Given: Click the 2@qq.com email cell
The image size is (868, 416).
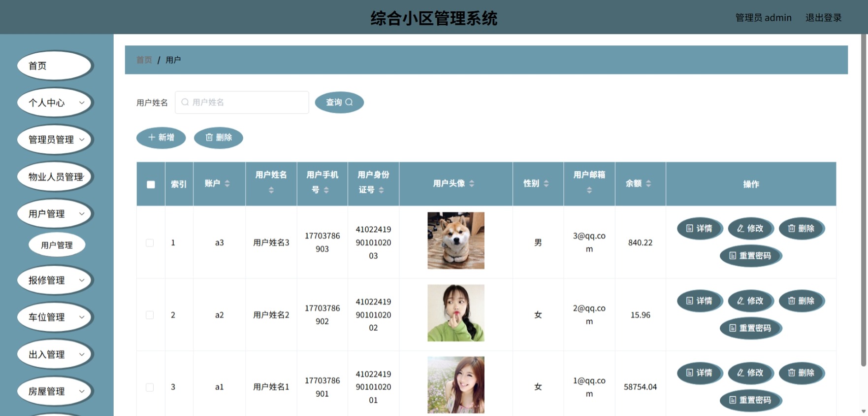Looking at the screenshot, I should pyautogui.click(x=589, y=315).
